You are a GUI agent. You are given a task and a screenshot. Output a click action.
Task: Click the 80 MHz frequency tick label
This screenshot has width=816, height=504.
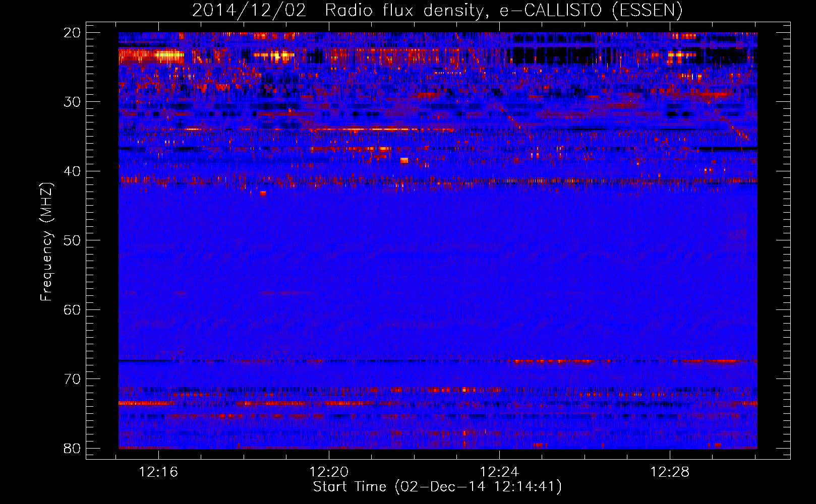[x=72, y=448]
